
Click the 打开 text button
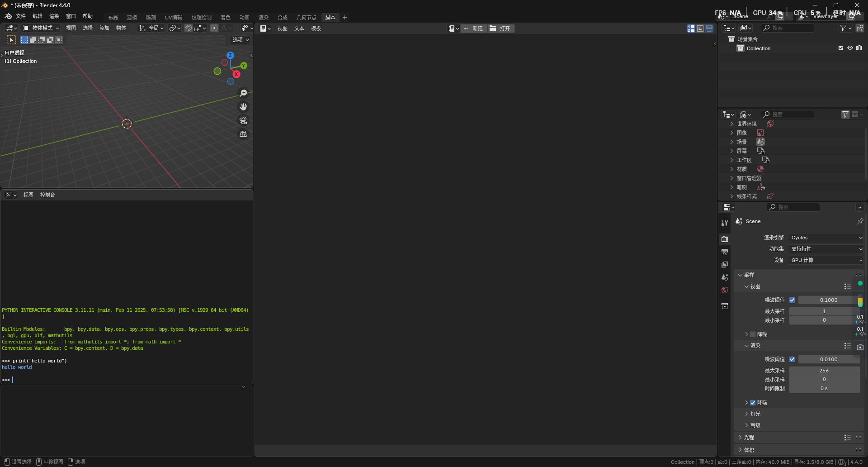500,29
